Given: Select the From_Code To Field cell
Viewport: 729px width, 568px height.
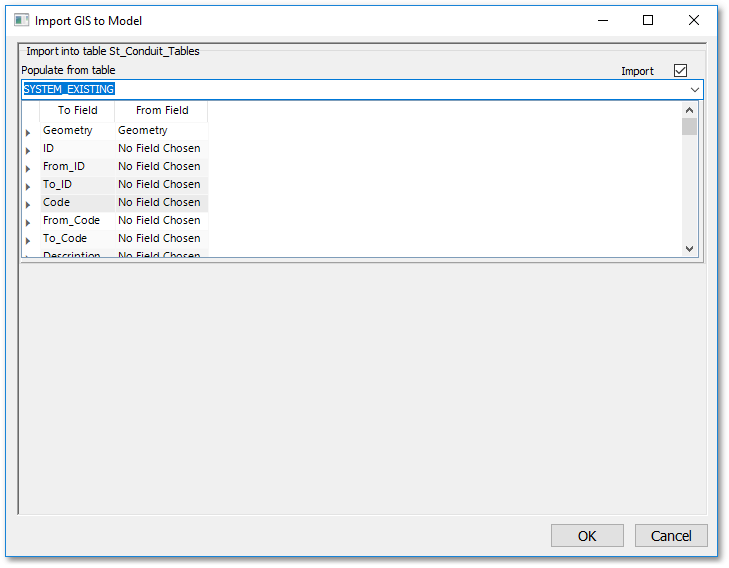Looking at the screenshot, I should 78,221.
